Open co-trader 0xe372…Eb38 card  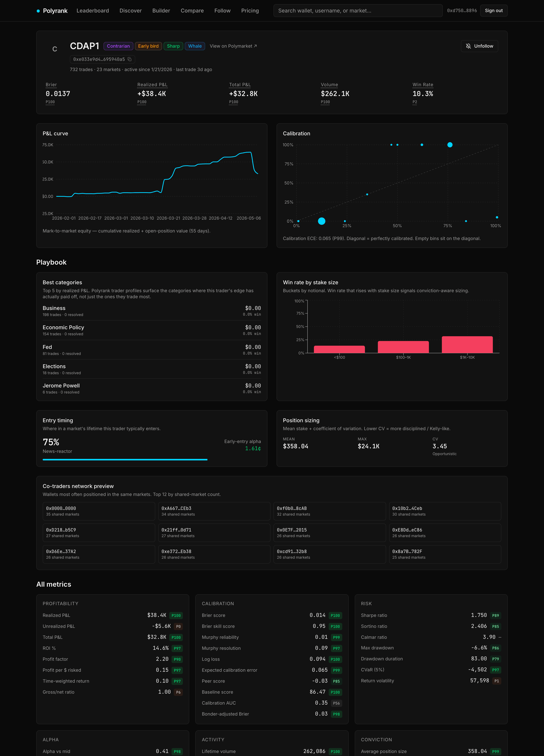214,554
